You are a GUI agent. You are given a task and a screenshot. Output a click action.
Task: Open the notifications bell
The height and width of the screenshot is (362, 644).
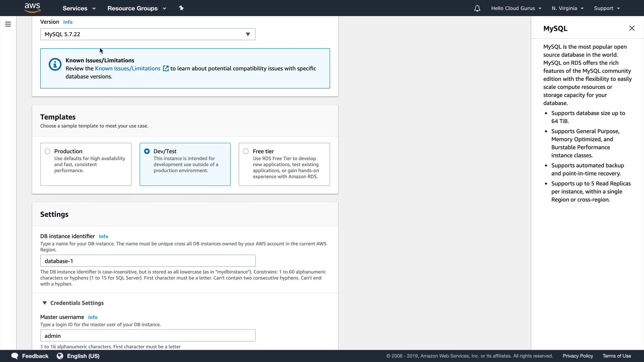(x=477, y=8)
